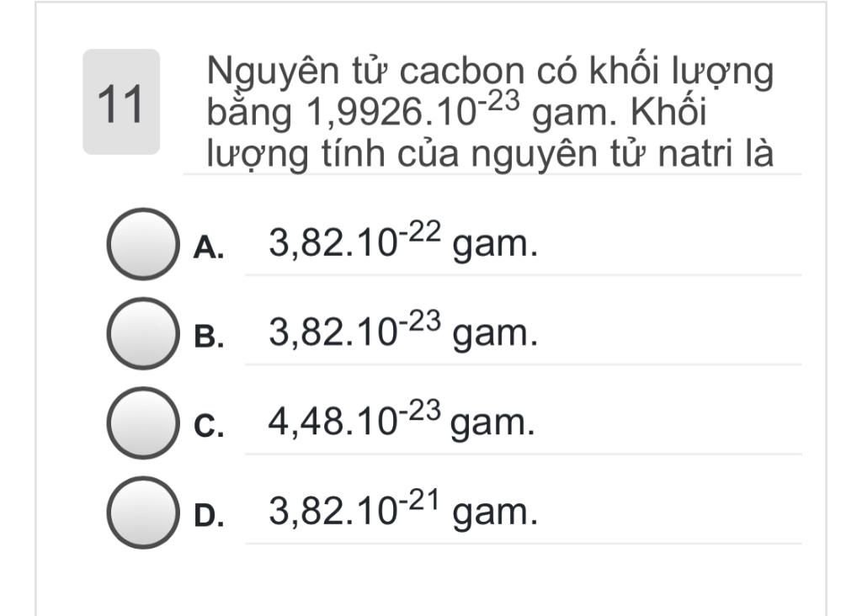Image resolution: width=862 pixels, height=616 pixels.
Task: Click the word "gam." in option D
Action: click(495, 514)
